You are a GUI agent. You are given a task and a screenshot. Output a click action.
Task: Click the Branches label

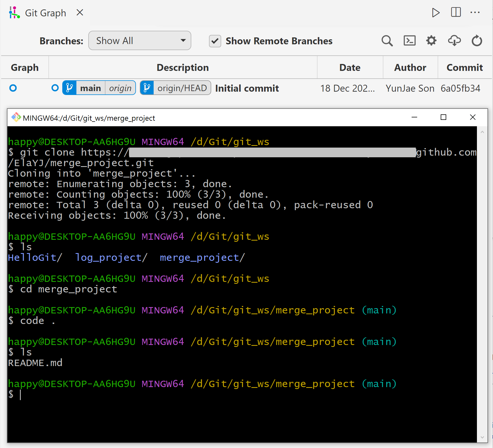[61, 41]
